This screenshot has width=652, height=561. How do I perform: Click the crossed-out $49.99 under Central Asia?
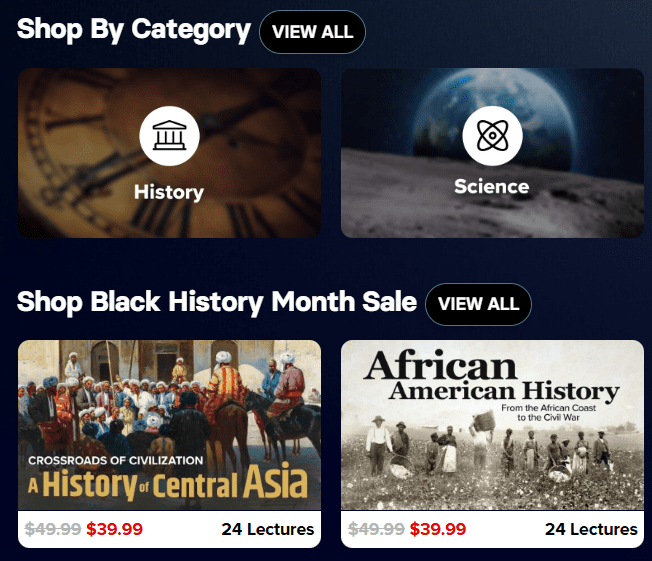click(54, 529)
